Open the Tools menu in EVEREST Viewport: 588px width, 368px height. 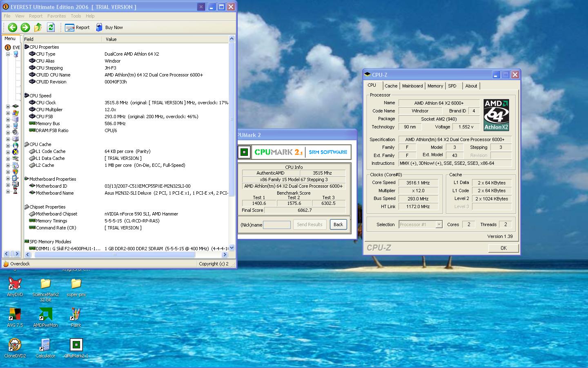(x=76, y=16)
